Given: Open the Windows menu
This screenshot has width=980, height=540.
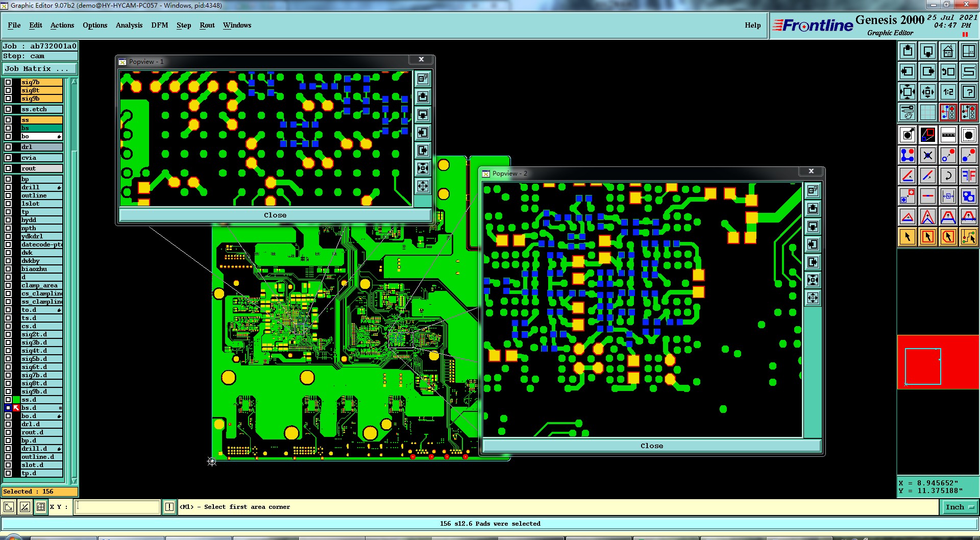Looking at the screenshot, I should (237, 25).
